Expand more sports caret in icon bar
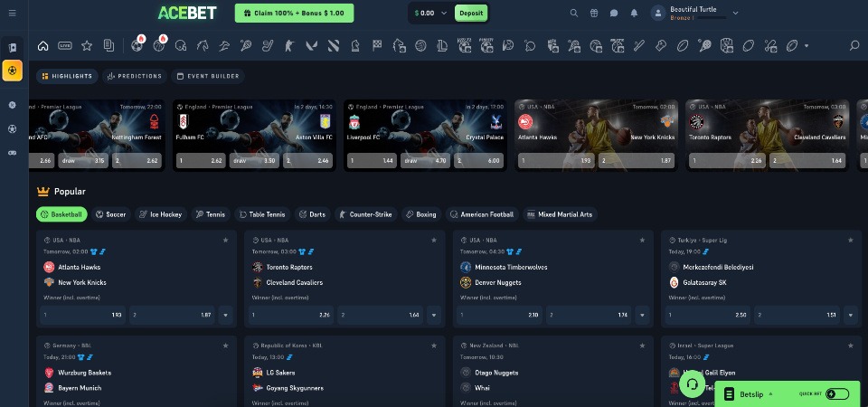 (x=807, y=46)
